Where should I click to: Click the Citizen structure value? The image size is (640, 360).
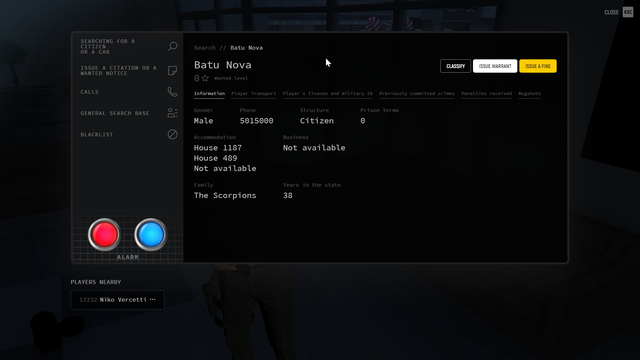317,121
